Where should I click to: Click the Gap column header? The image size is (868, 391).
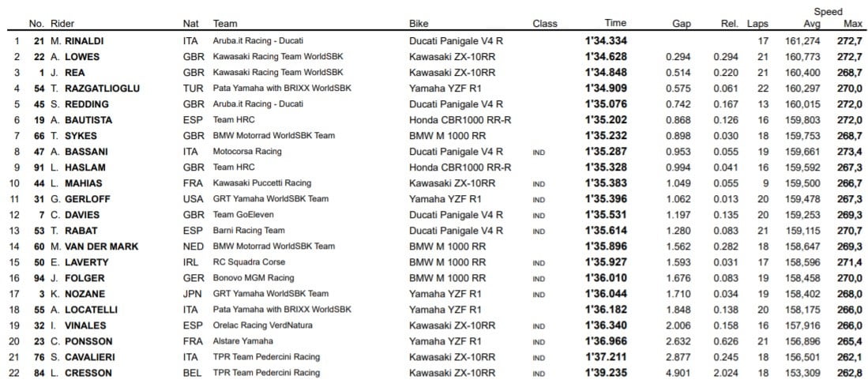(x=682, y=24)
